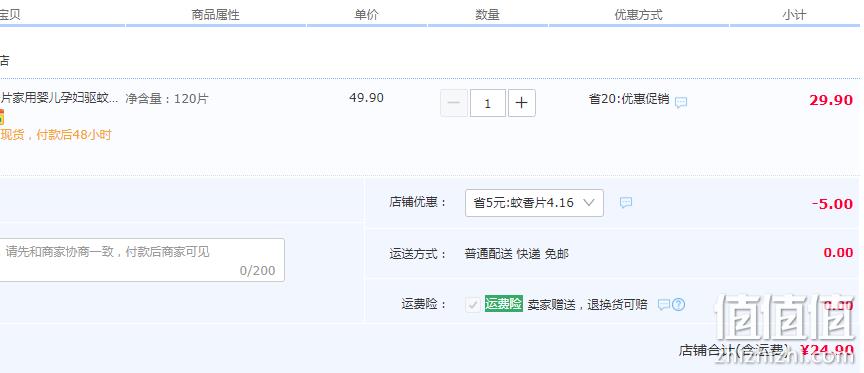Toggle the 运费险 checkbox

(x=473, y=304)
